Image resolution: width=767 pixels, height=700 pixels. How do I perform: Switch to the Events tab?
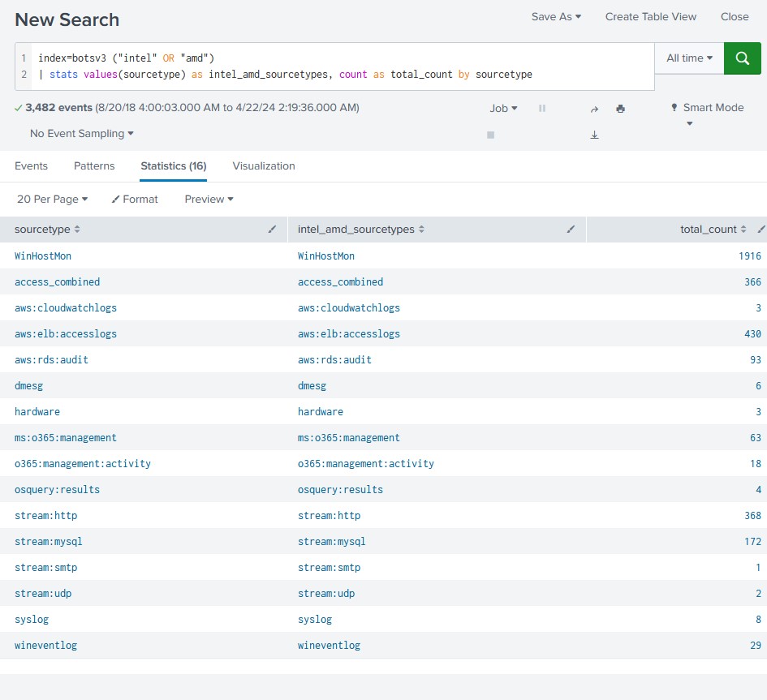[x=31, y=166]
